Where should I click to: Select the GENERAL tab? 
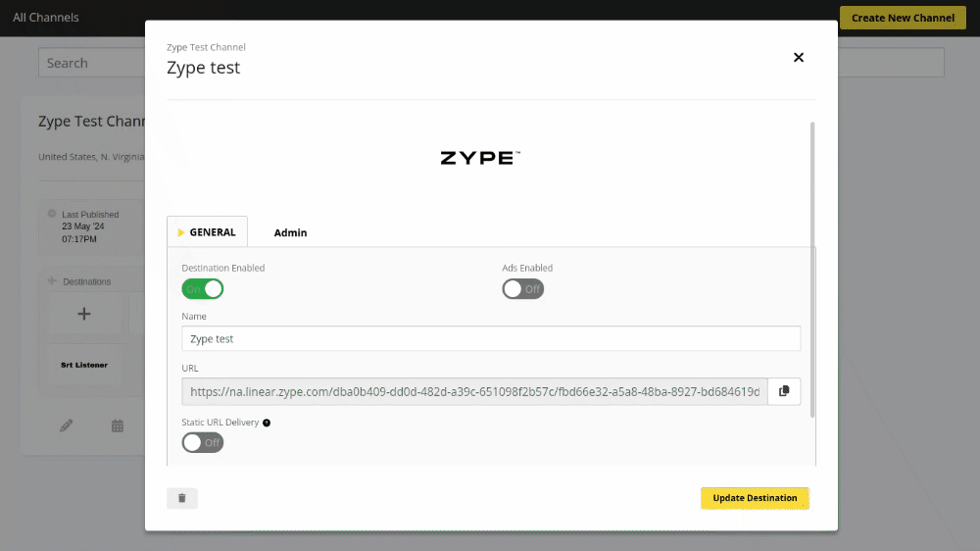coord(207,232)
